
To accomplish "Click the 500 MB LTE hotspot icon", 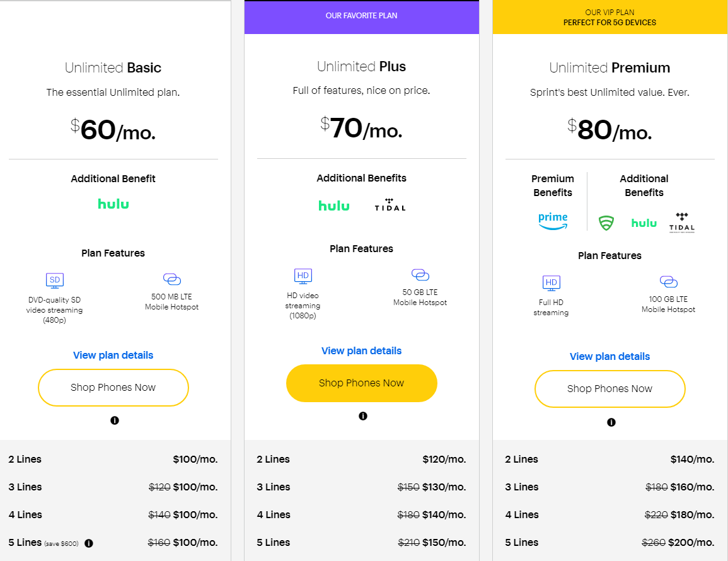I will [171, 279].
